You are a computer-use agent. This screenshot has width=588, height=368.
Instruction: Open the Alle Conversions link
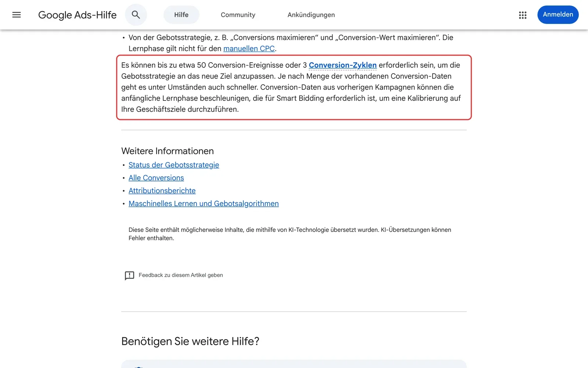coord(156,178)
